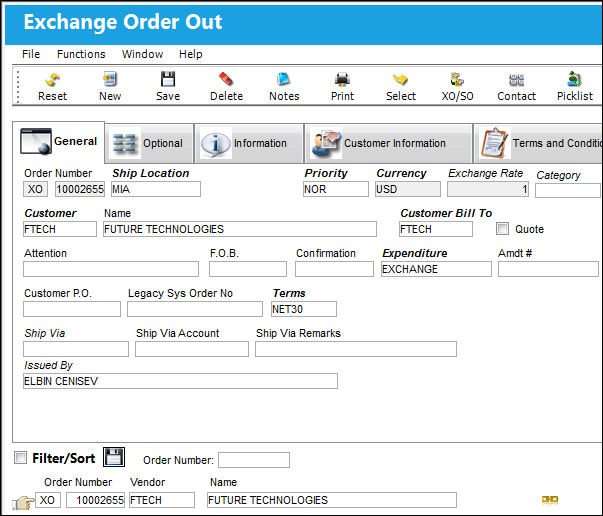Switch to the Optional tab
Viewport: 603px width, 516px height.
(149, 143)
